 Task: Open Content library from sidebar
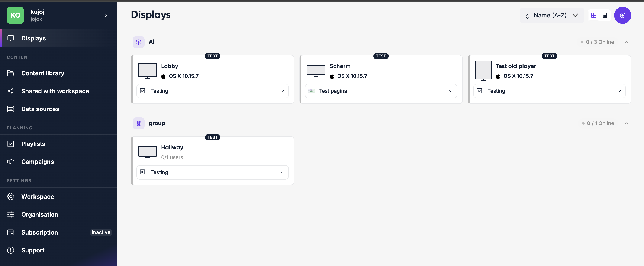(43, 73)
